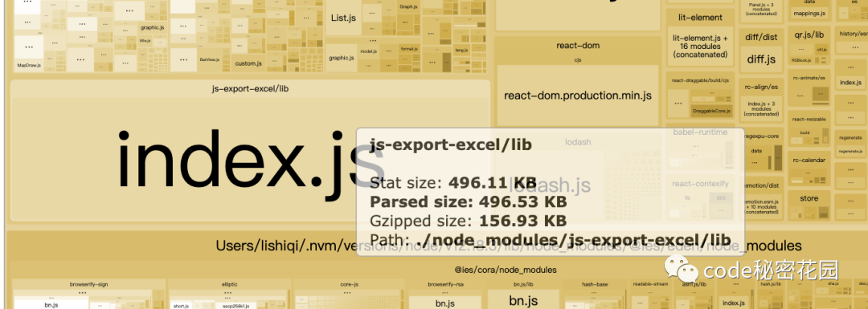Screen dimensions: 868x309
Task: Click the DraggableCore.js module block
Action: pyautogui.click(x=711, y=111)
